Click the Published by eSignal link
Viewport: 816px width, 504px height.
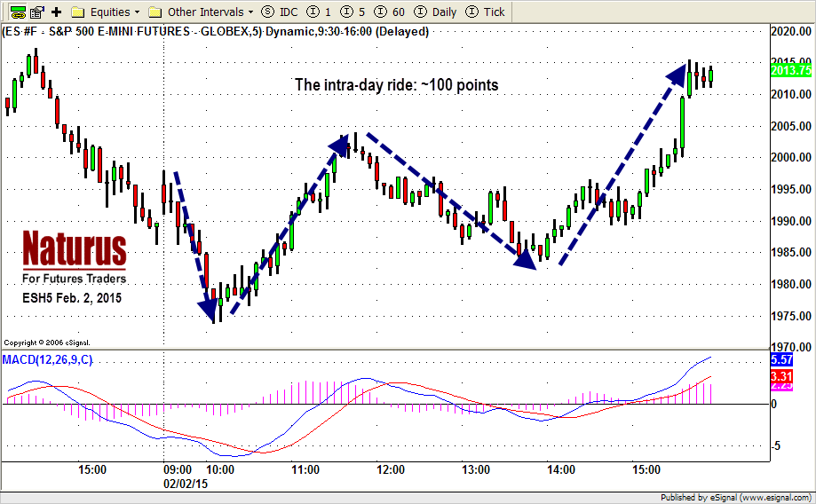tap(736, 496)
